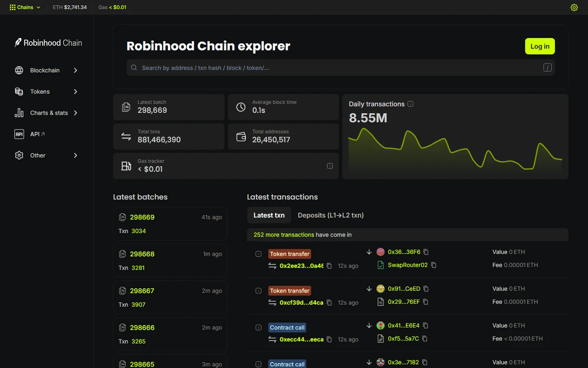Open address 0x91...CeED
The height and width of the screenshot is (368, 588).
pos(404,289)
